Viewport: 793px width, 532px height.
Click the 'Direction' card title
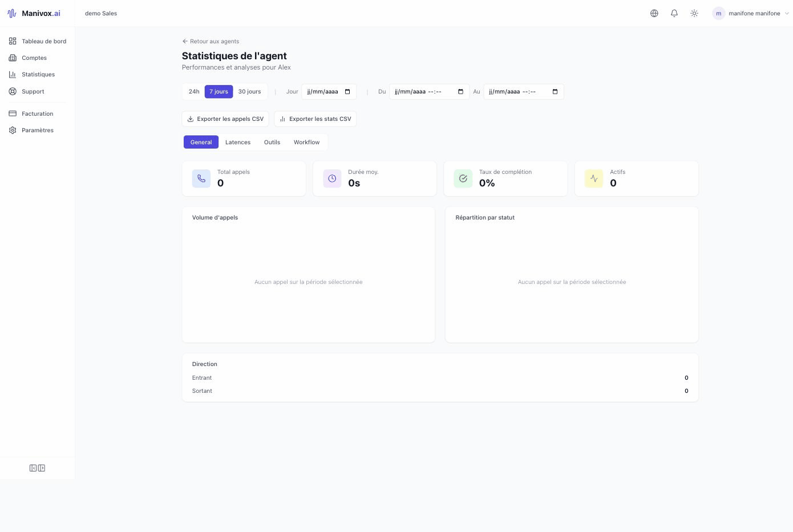click(205, 364)
